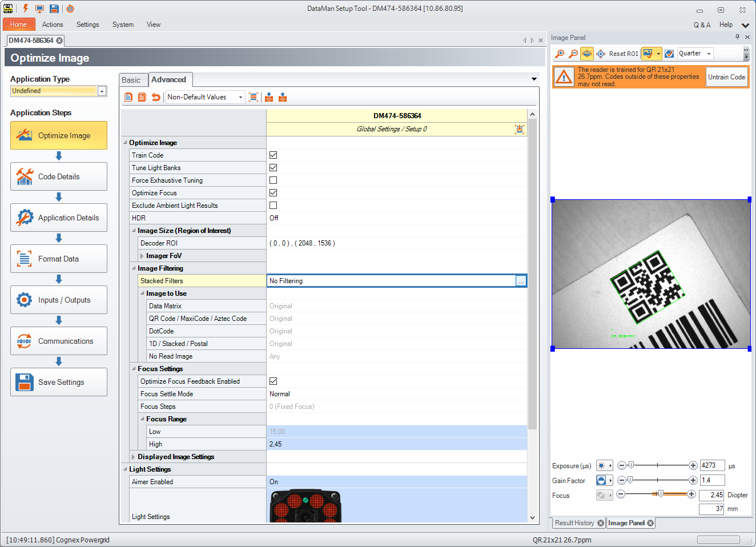This screenshot has width=756, height=547.
Task: Click the Exposure slider handle
Action: point(631,465)
